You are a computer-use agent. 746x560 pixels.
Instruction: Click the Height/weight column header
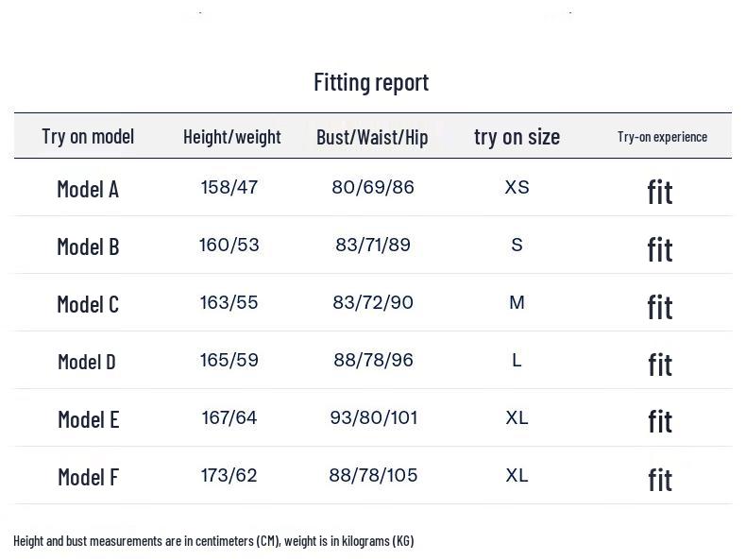(232, 137)
